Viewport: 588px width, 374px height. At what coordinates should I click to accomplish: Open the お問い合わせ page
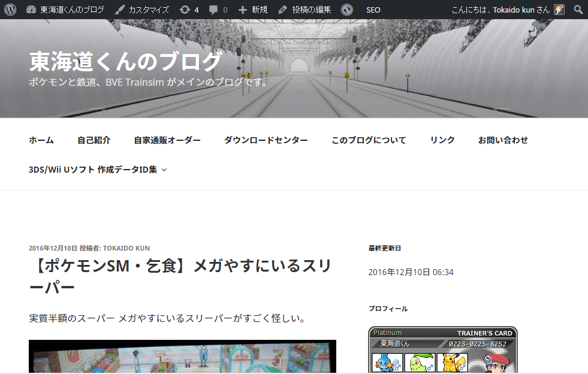[503, 140]
